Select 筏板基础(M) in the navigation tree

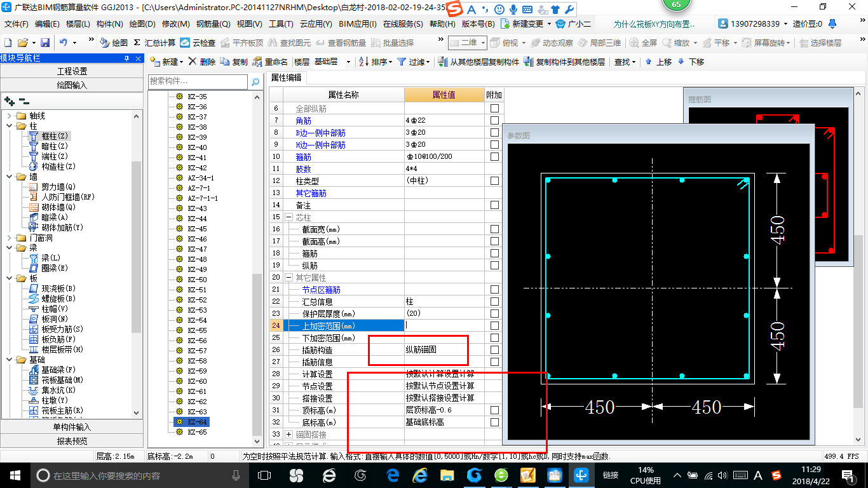pyautogui.click(x=63, y=380)
